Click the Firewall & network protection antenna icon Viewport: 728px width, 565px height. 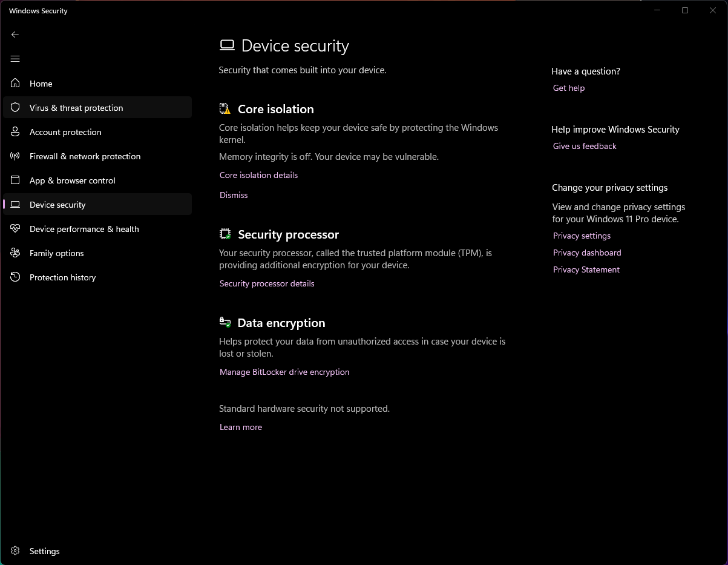[16, 156]
